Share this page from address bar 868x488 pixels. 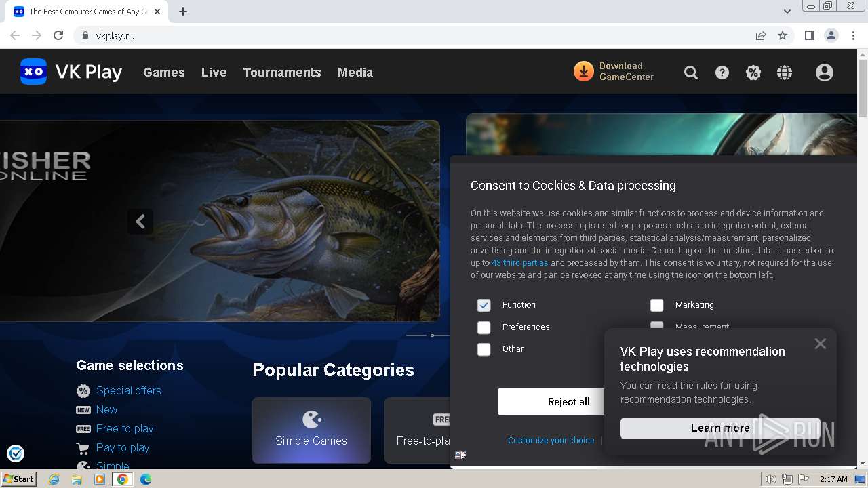click(761, 35)
